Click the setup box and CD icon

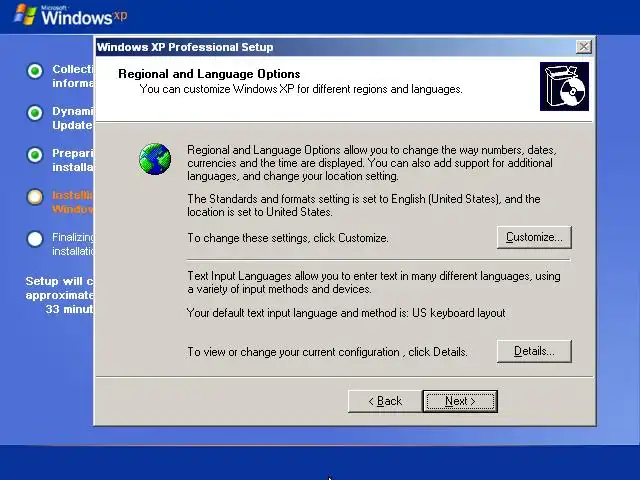tap(564, 87)
